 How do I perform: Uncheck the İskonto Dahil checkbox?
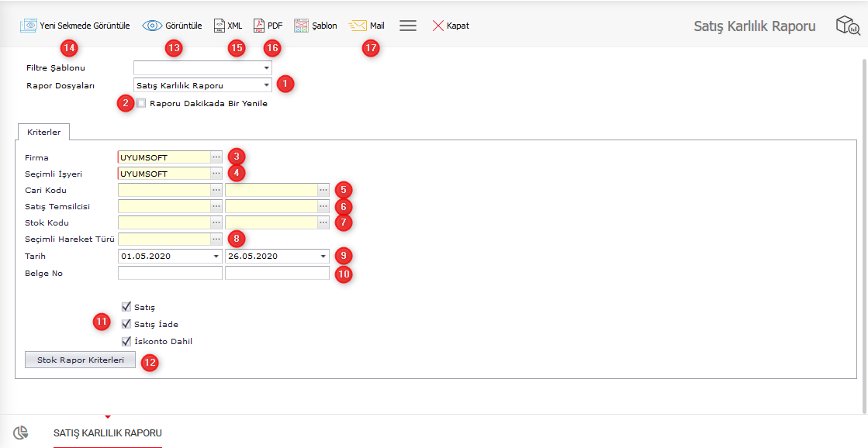pyautogui.click(x=126, y=341)
